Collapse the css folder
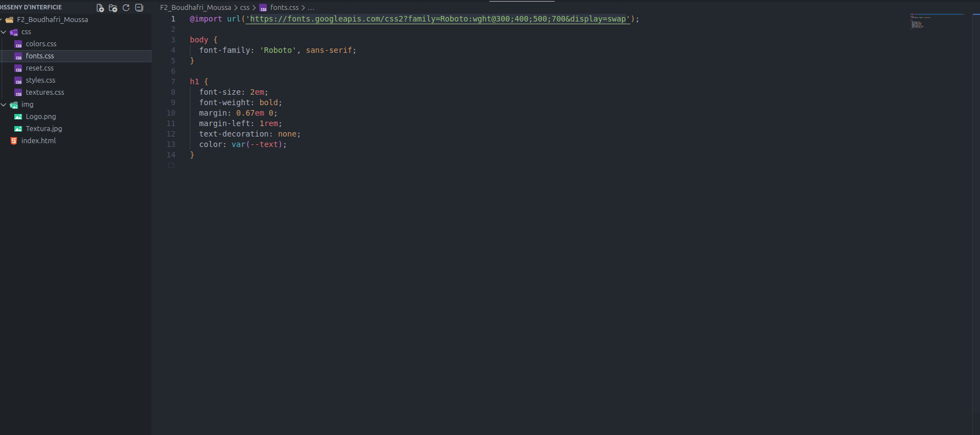 [x=4, y=32]
